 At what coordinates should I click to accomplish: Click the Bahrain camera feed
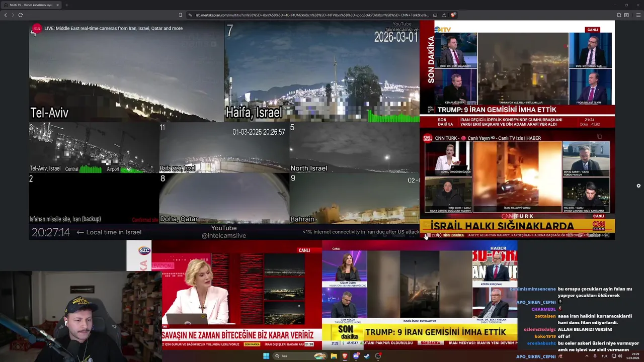(354, 199)
